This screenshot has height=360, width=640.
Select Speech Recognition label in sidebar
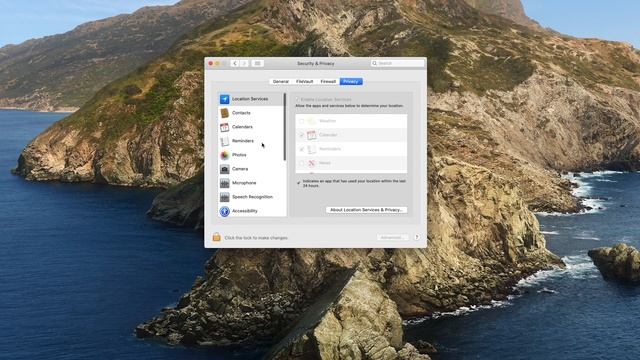click(x=252, y=197)
